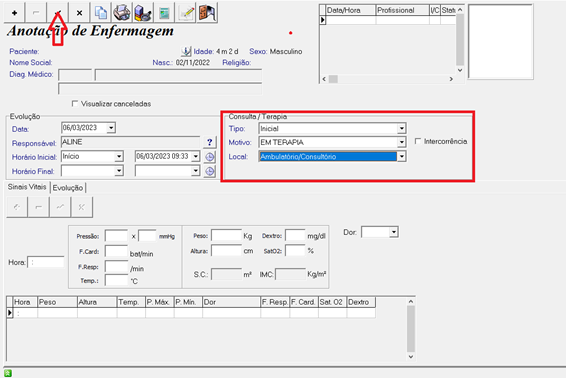The width and height of the screenshot is (566, 378).
Task: Open the Tipo dropdown showing Inicial
Action: point(401,129)
